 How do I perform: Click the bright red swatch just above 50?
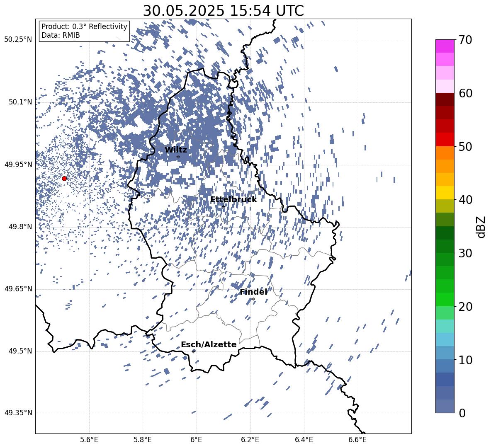point(445,140)
